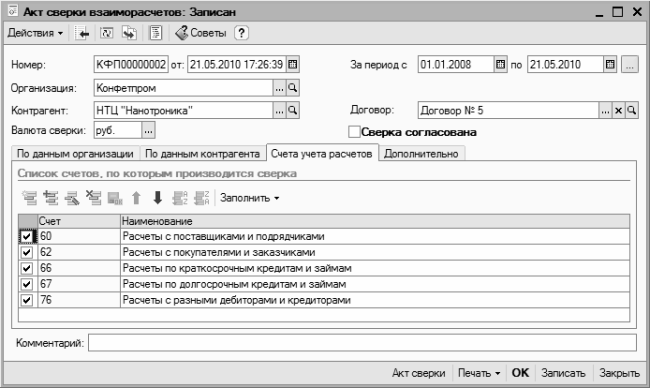Open the Действия dropdown menu
Screen dimensions: 650x388
pyautogui.click(x=35, y=33)
